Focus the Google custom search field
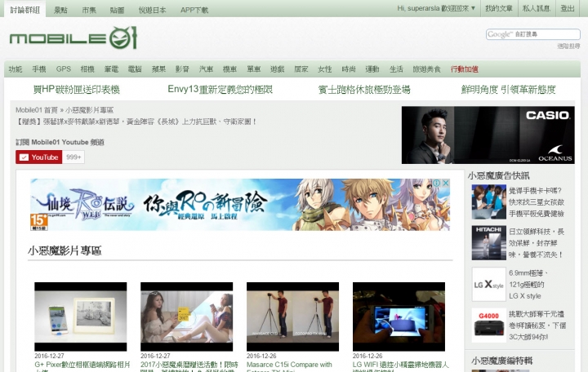This screenshot has height=372, width=588. coord(532,34)
